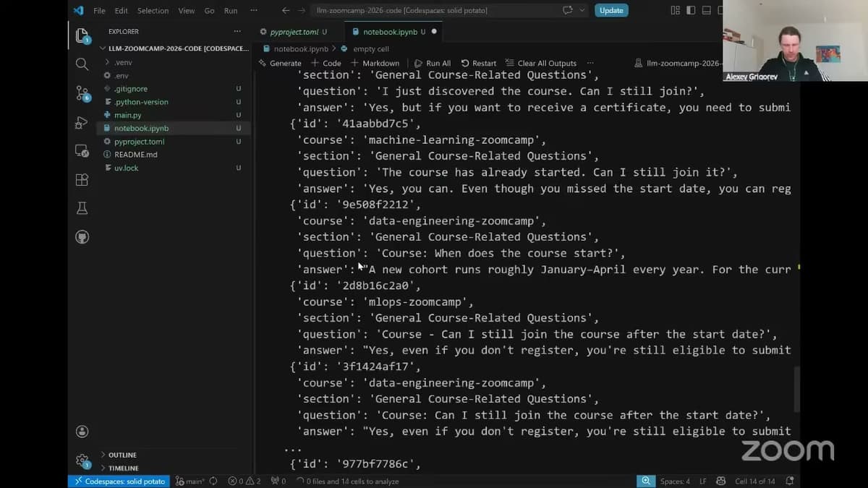Open notebook toolbar more actions ellipsis
Viewport: 868px width, 488px height.
[590, 63]
